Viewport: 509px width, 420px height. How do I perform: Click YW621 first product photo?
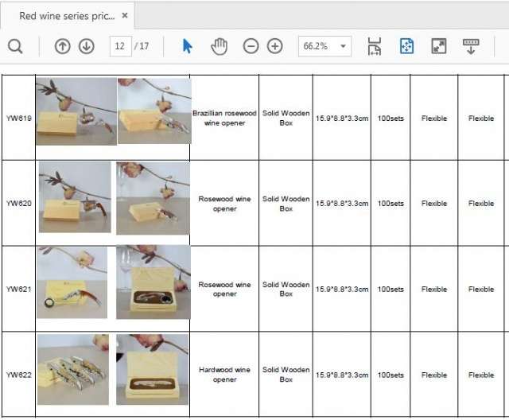pos(72,282)
